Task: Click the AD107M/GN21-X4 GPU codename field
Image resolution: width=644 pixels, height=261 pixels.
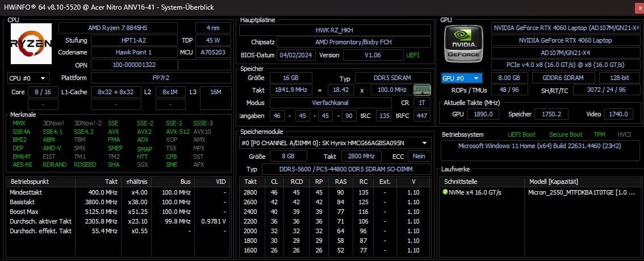Action: (x=565, y=53)
